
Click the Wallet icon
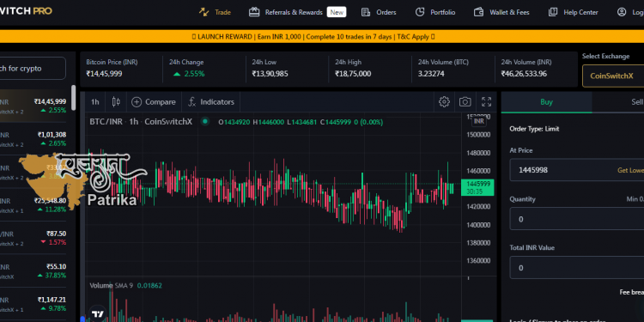[x=478, y=12]
